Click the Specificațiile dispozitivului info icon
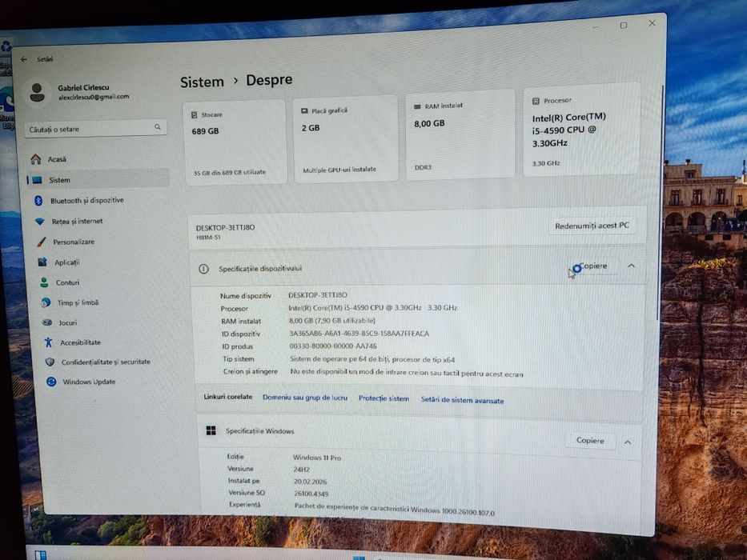The height and width of the screenshot is (560, 747). click(203, 269)
